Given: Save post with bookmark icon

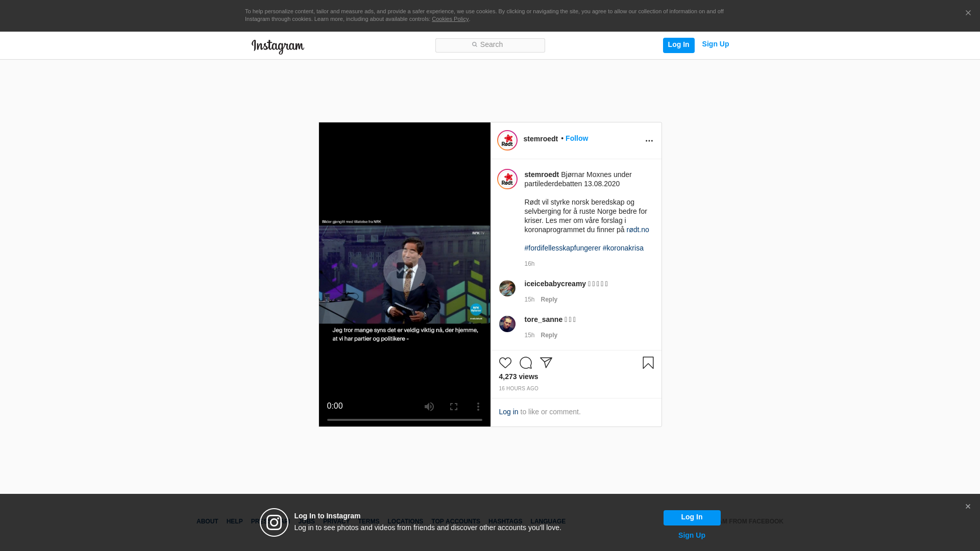Looking at the screenshot, I should tap(648, 363).
